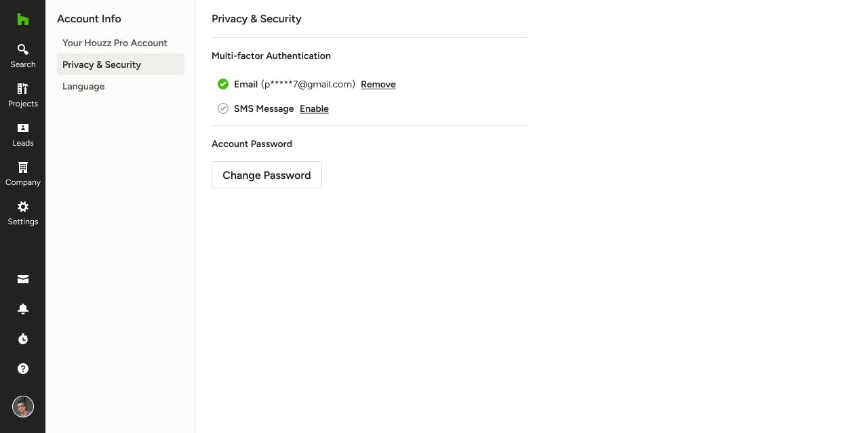The image size is (868, 433).
Task: Click the user profile avatar
Action: (23, 407)
